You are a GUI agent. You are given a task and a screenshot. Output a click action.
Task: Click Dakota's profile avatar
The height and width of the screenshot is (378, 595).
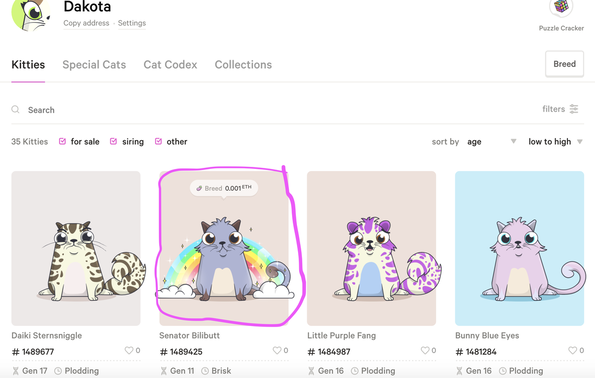31,14
